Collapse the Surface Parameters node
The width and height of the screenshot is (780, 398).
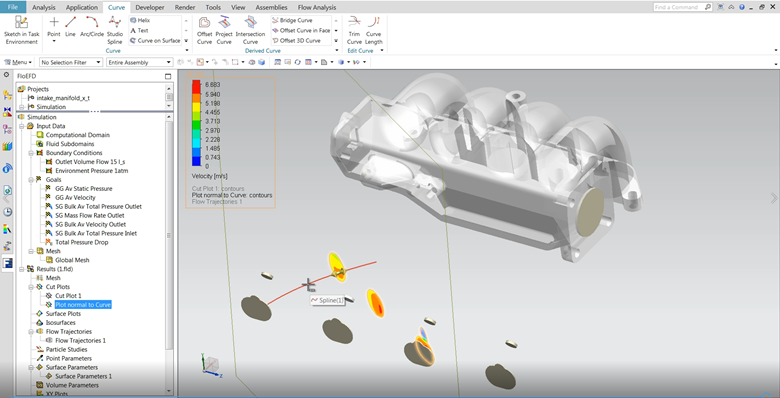(31, 367)
